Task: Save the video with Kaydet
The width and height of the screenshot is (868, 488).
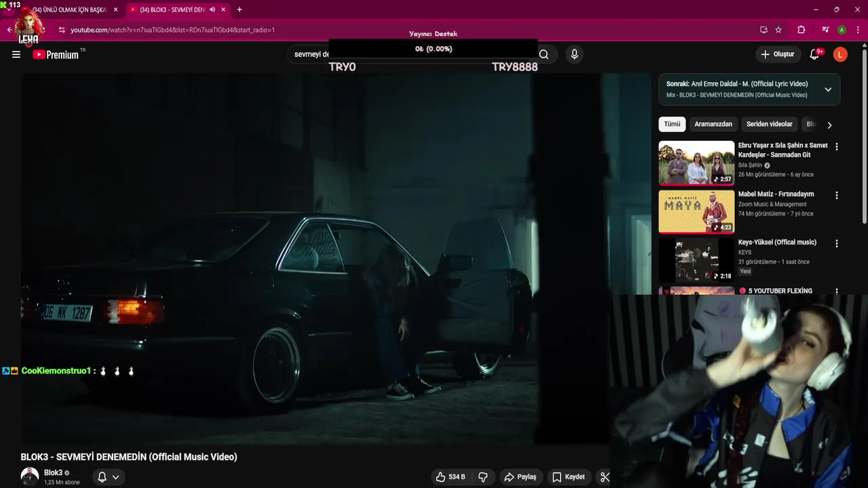Action: click(x=568, y=477)
